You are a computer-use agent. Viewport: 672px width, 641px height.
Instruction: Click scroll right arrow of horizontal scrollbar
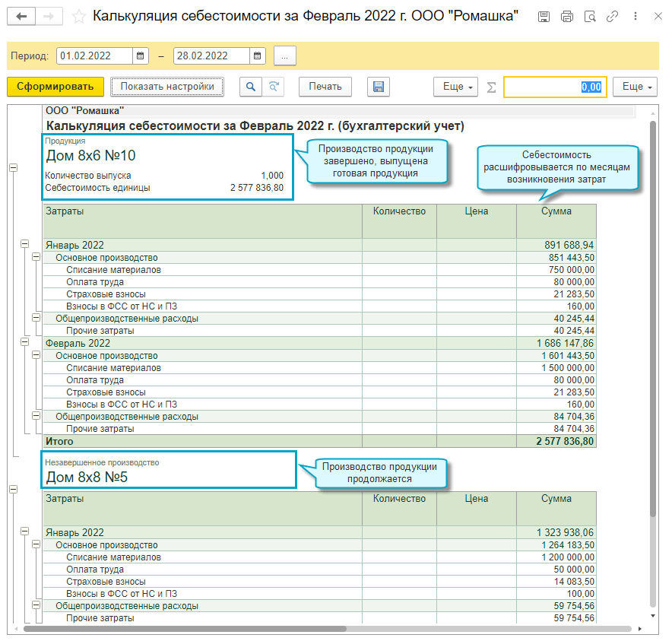coord(640,629)
